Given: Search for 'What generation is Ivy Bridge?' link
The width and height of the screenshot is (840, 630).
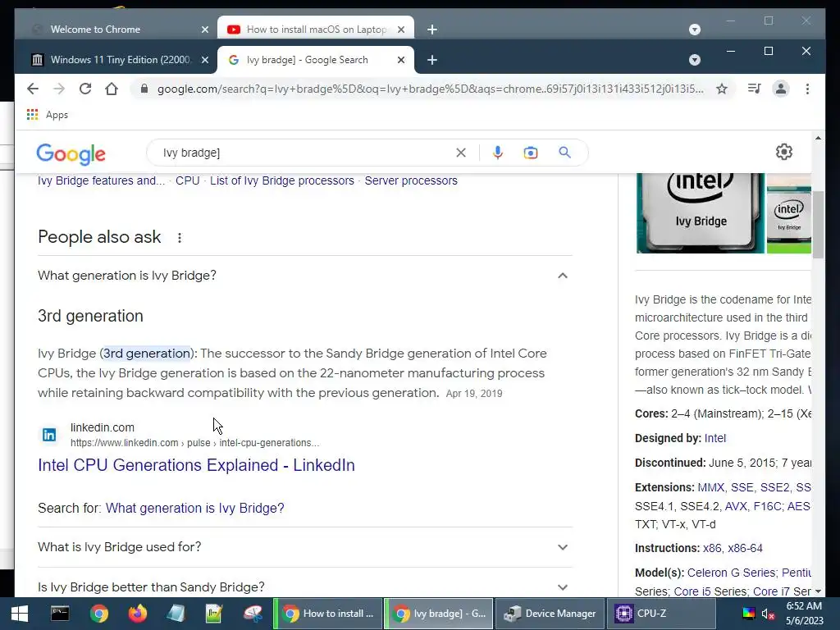Looking at the screenshot, I should pyautogui.click(x=195, y=508).
